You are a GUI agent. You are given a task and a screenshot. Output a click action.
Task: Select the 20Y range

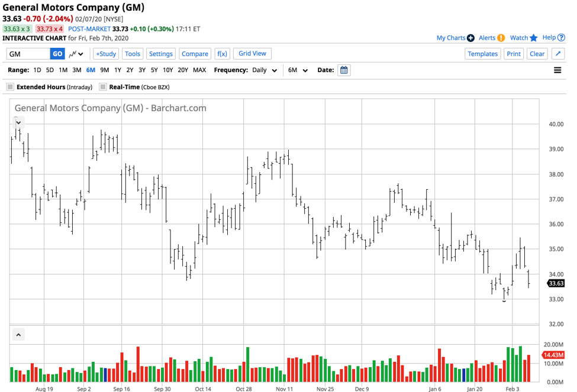coord(183,70)
